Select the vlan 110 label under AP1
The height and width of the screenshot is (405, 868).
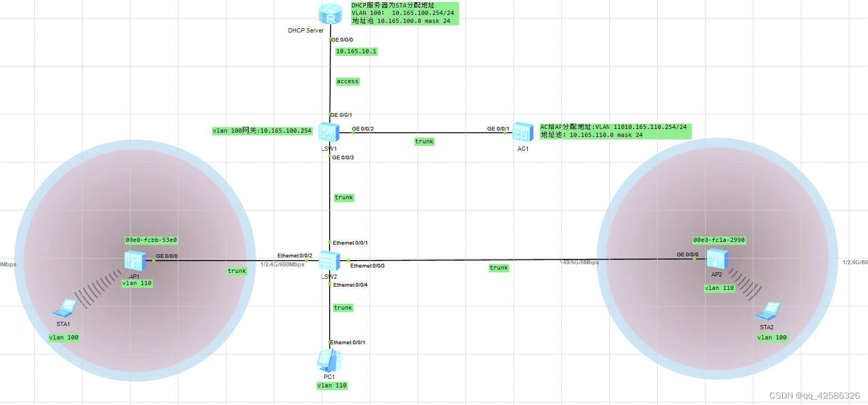(x=137, y=283)
